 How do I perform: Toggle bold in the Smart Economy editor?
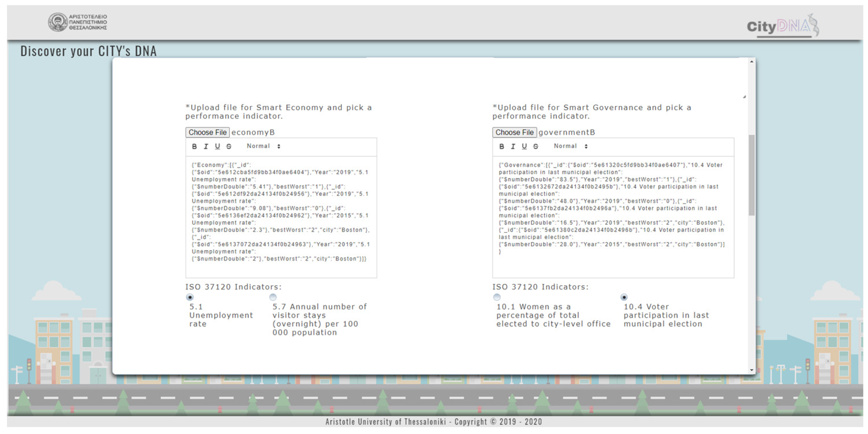pos(194,146)
